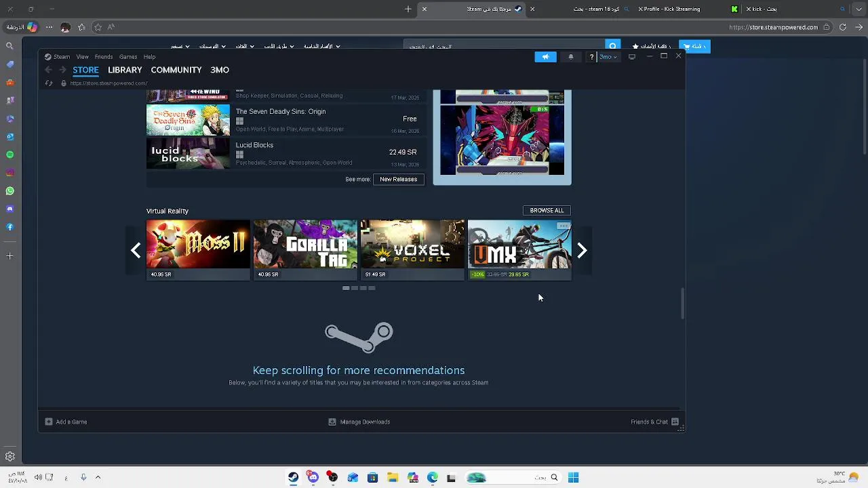Open volume control in system tray
Viewport: 868px width, 488px height.
38,478
